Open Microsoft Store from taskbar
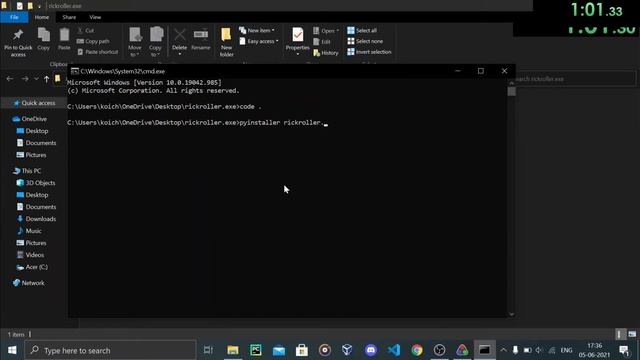 (x=302, y=350)
